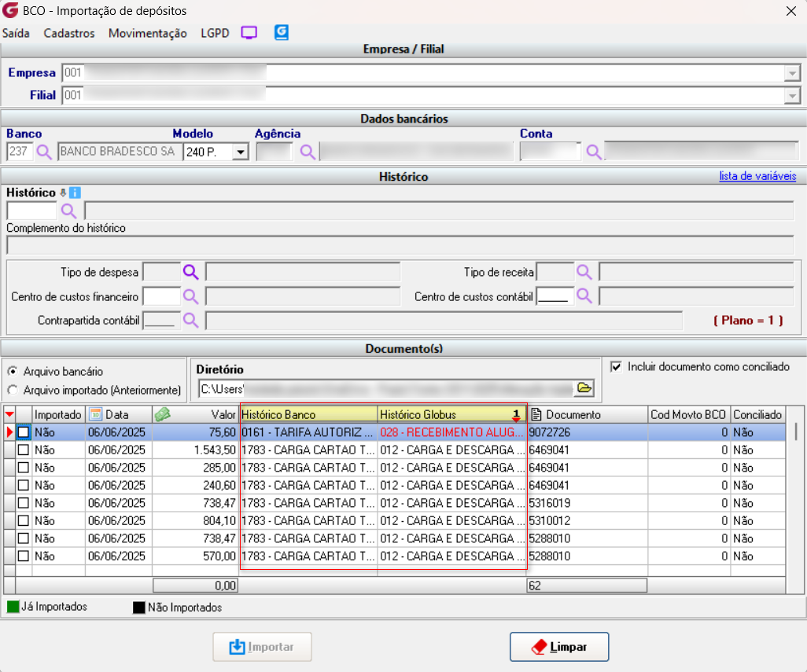Select Documento cell 5316019

coord(587,503)
